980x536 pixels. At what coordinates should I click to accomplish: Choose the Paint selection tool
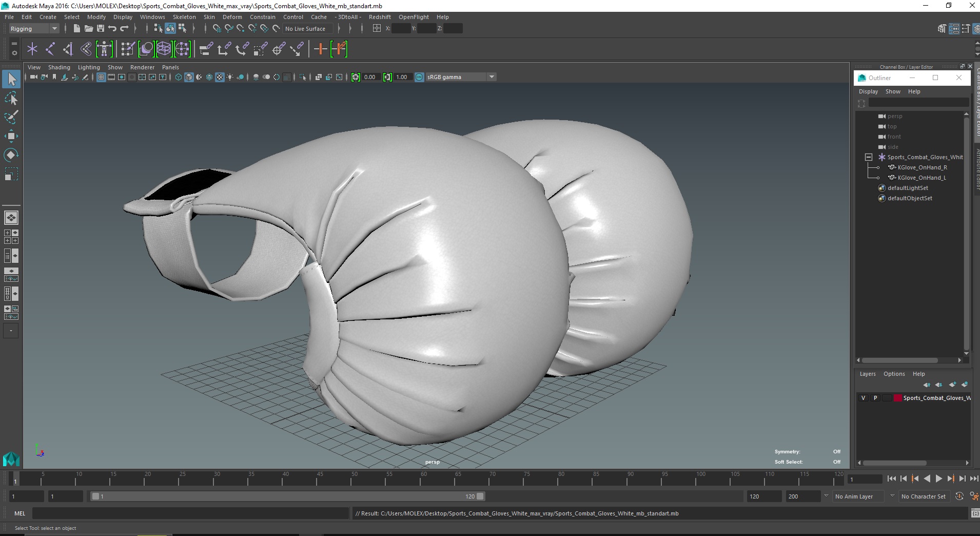pyautogui.click(x=11, y=117)
